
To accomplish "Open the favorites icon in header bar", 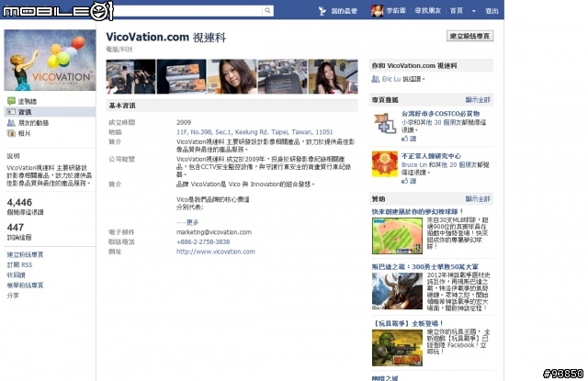I will (x=322, y=11).
